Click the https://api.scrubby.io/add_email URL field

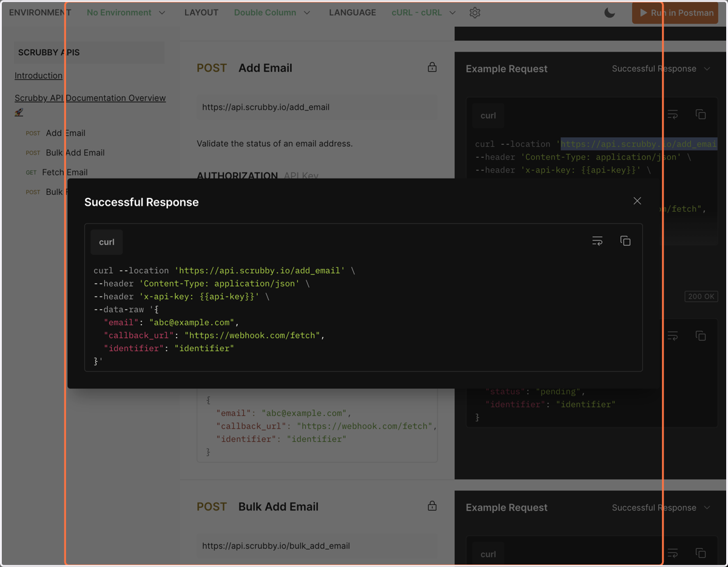click(x=317, y=107)
